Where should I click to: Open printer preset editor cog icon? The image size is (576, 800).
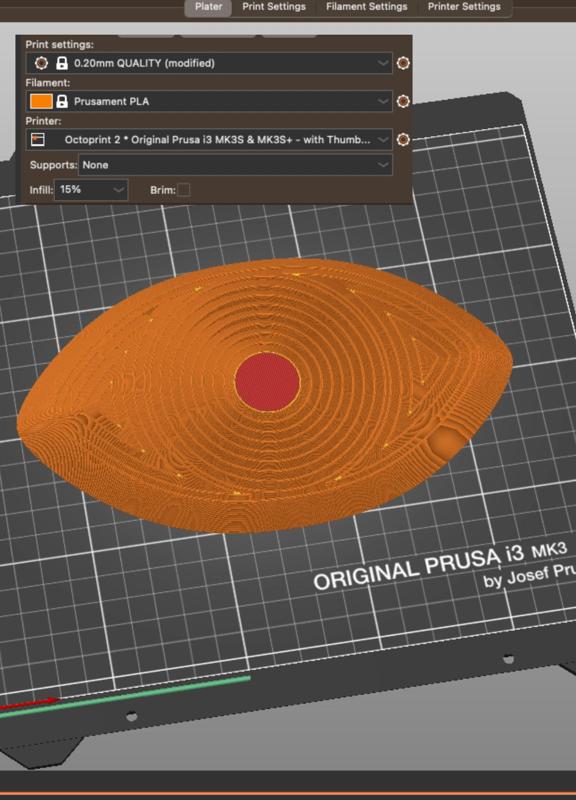(403, 139)
